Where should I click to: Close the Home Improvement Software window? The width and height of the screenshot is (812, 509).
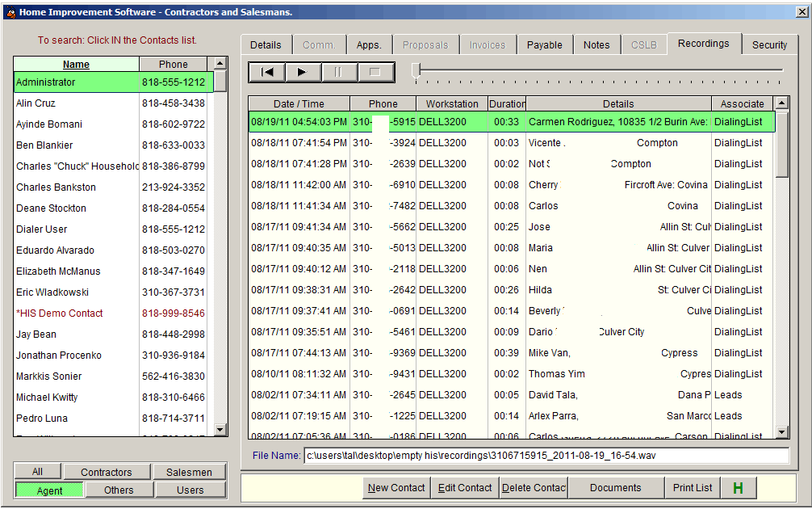point(802,12)
